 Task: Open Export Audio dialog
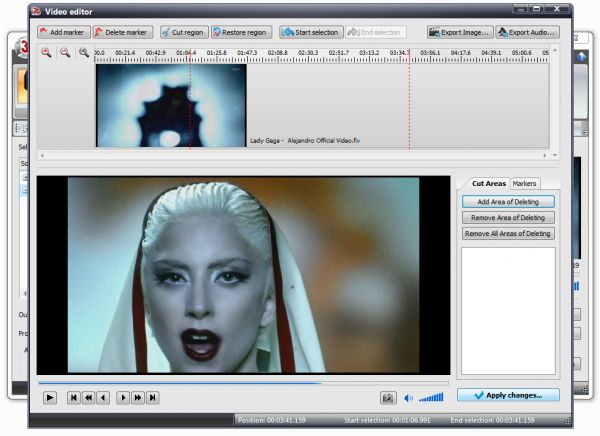click(x=527, y=32)
